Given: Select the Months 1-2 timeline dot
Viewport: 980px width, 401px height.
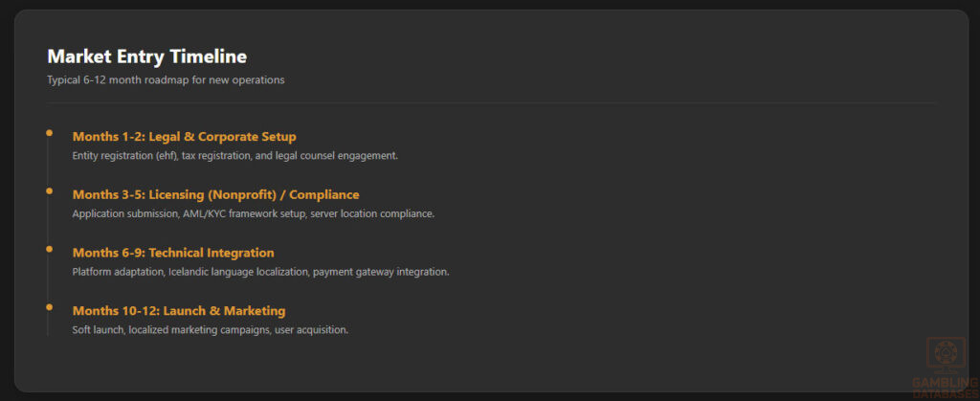Looking at the screenshot, I should coord(50,132).
